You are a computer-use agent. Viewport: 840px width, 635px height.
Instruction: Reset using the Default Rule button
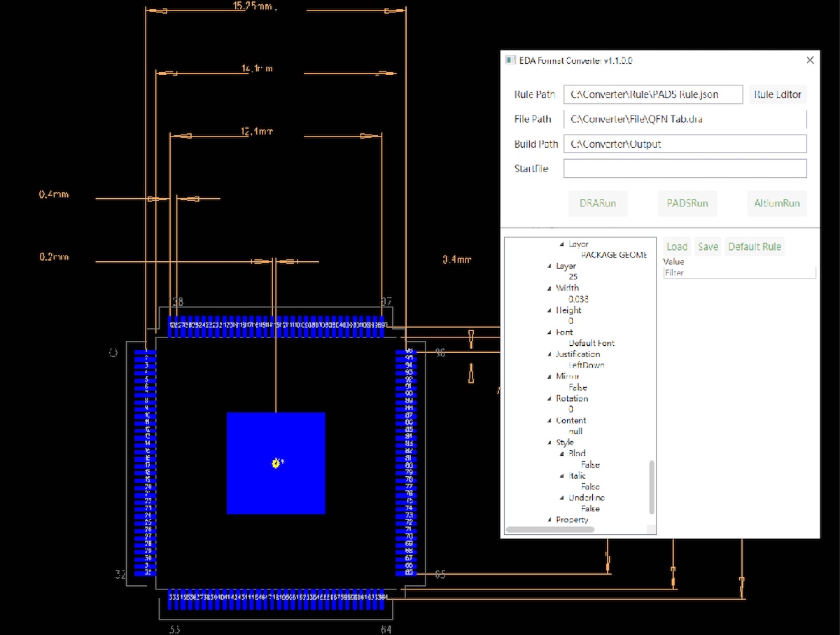754,246
